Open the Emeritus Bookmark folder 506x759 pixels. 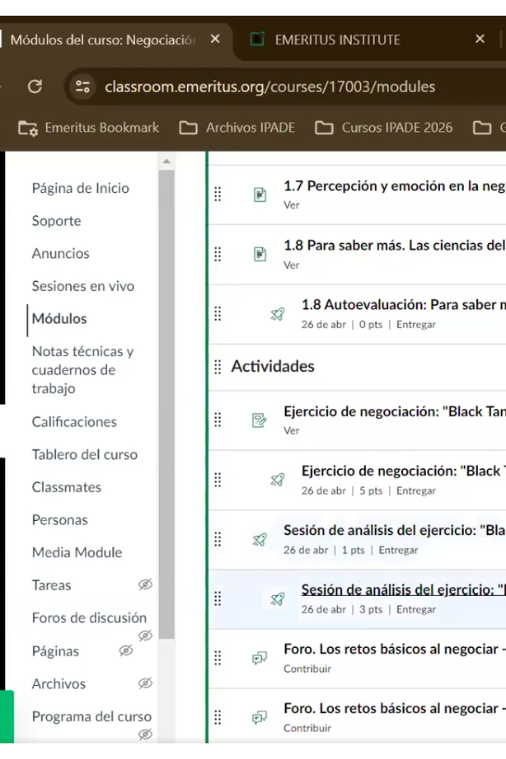(x=89, y=128)
